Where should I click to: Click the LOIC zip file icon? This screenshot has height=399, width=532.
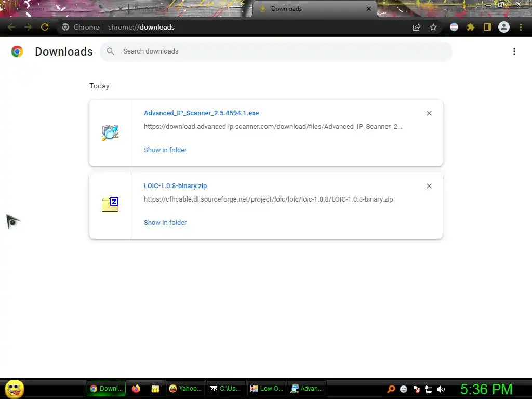110,205
